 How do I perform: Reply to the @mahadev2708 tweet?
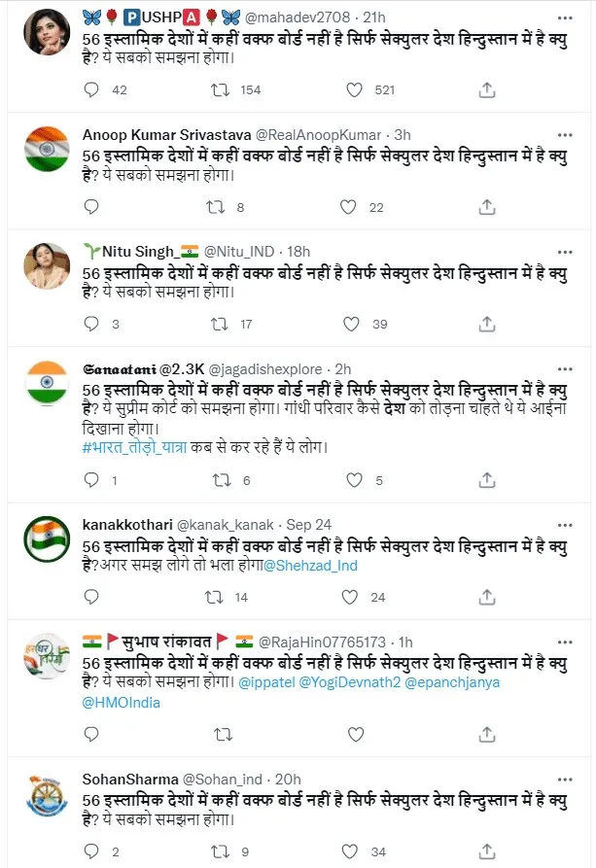[x=92, y=89]
